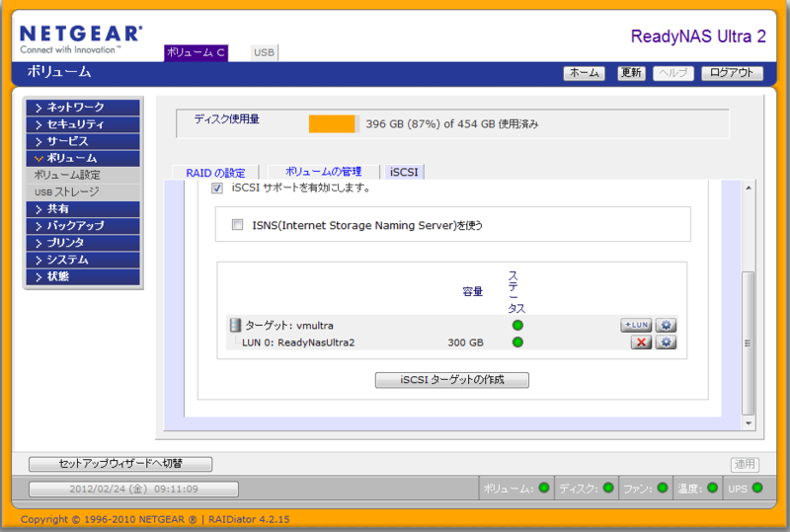Switch to the RAID の設定 tab
The image size is (790, 532).
(x=215, y=173)
